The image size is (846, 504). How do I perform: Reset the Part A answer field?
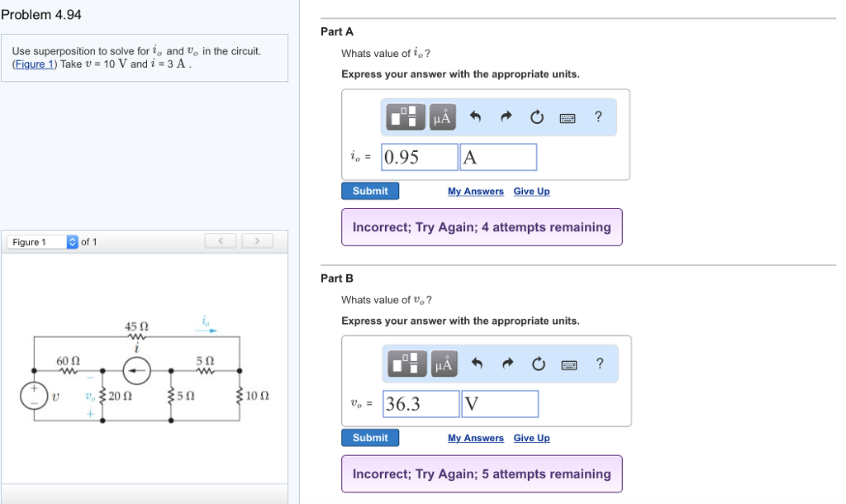click(x=537, y=116)
